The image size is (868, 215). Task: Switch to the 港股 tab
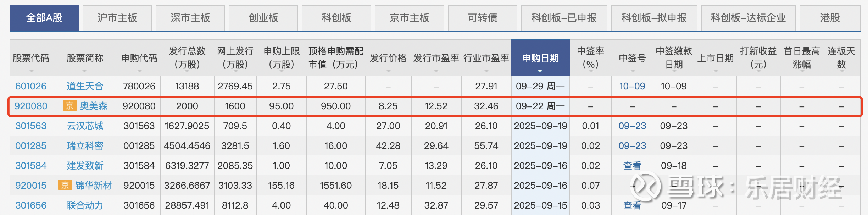point(830,18)
